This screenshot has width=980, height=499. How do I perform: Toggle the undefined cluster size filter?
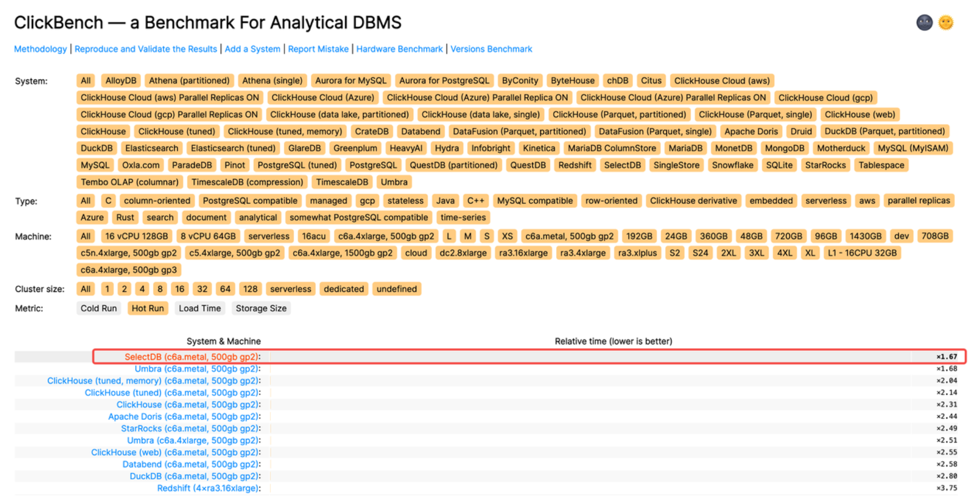(x=396, y=289)
